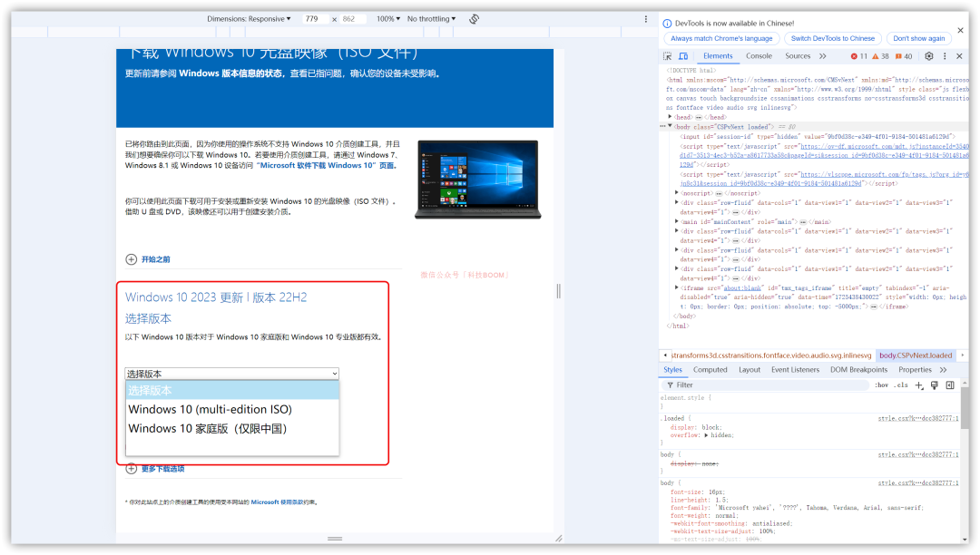The width and height of the screenshot is (980, 555).
Task: Open the DOM Breakpoints tab
Action: tap(858, 370)
